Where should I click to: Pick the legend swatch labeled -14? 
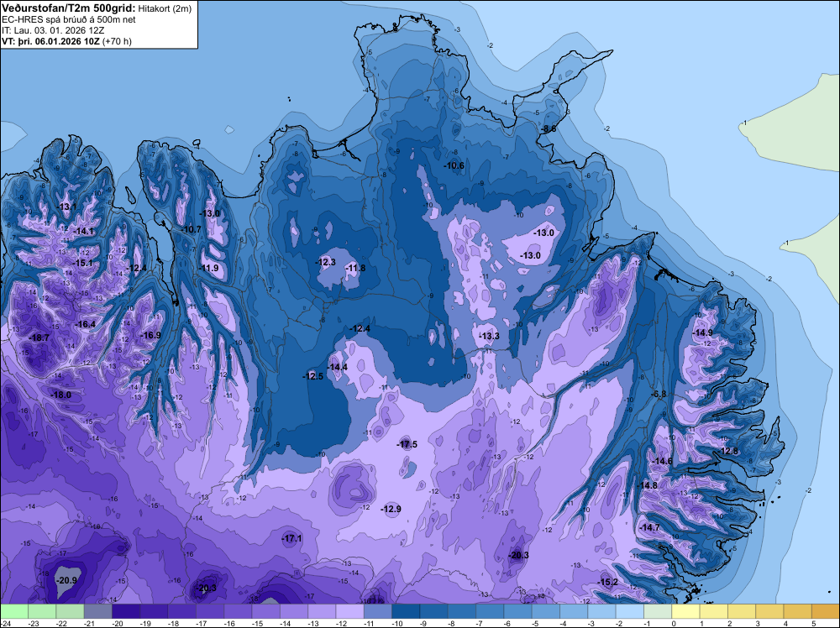(294, 611)
